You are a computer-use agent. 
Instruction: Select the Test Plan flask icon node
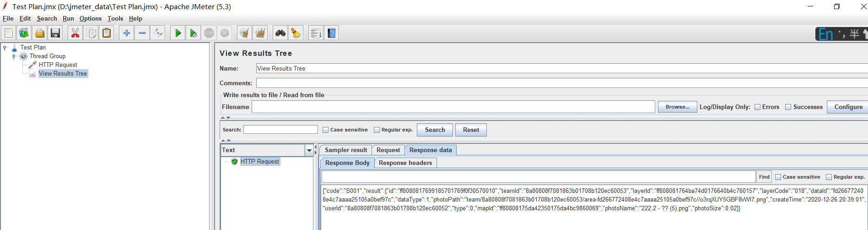click(14, 48)
